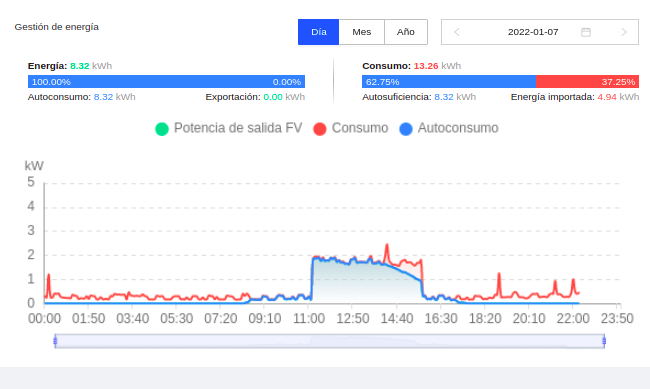This screenshot has width=650, height=389.
Task: Click the 11:00 label on the time axis
Action: 308,318
